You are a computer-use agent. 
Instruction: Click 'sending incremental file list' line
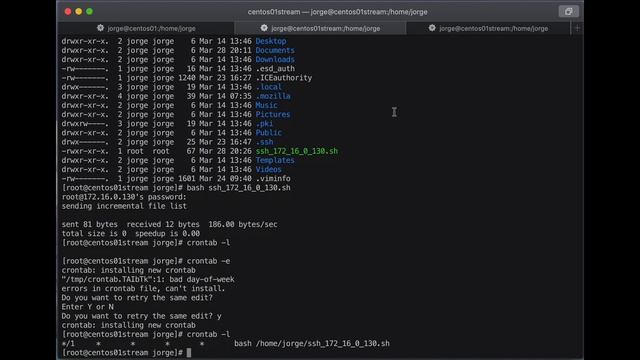click(x=124, y=206)
